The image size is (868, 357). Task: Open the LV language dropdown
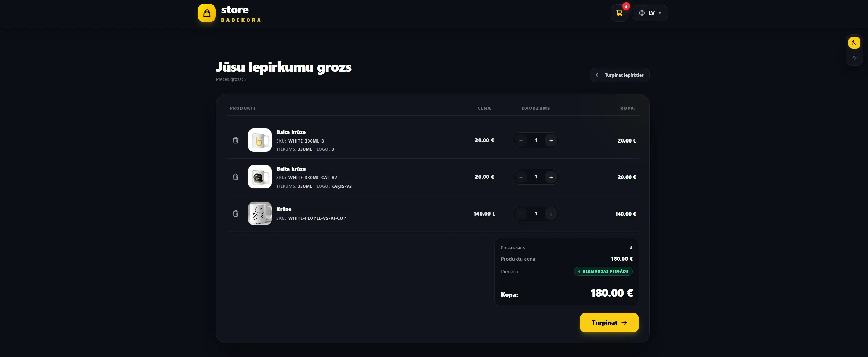[650, 13]
